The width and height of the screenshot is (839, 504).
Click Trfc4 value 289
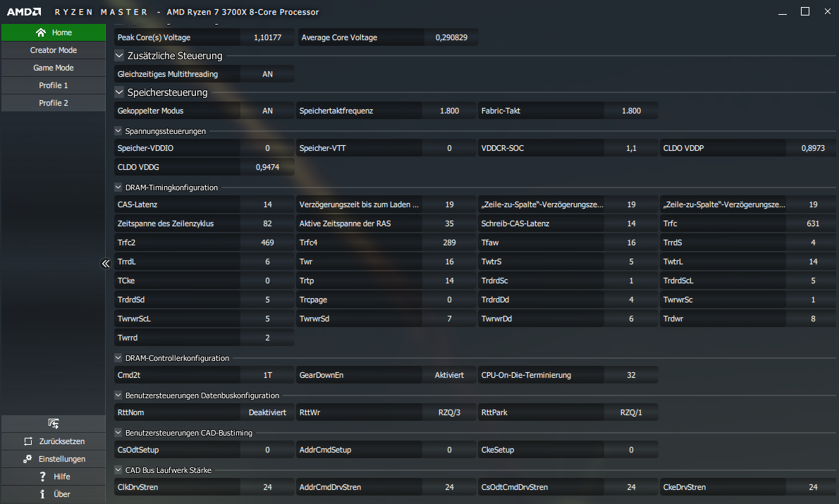tap(450, 242)
